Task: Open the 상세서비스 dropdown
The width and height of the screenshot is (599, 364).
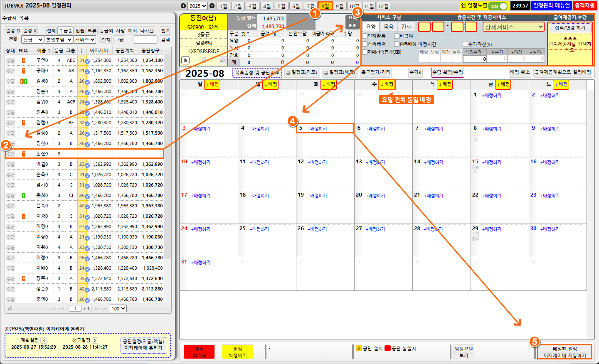Action: (513, 27)
